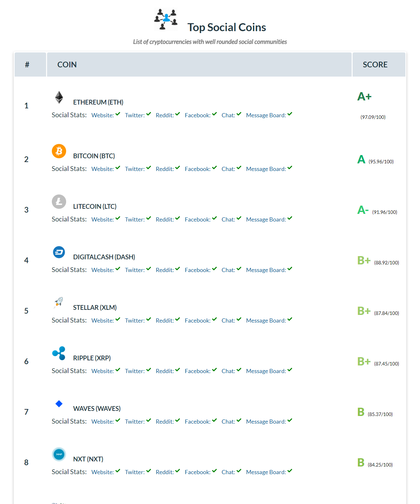Viewport: 420px width, 504px height.
Task: Click NXT's (84.25/100) score value
Action: coord(380,465)
